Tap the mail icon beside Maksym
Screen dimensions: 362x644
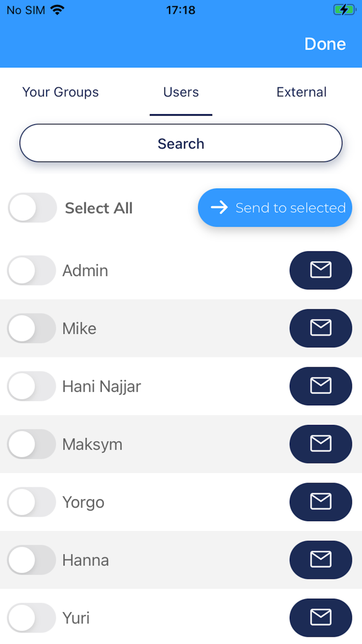pyautogui.click(x=321, y=444)
